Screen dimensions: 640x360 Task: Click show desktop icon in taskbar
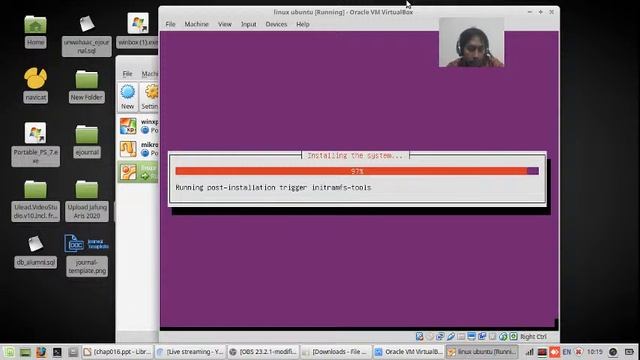pyautogui.click(x=25, y=352)
